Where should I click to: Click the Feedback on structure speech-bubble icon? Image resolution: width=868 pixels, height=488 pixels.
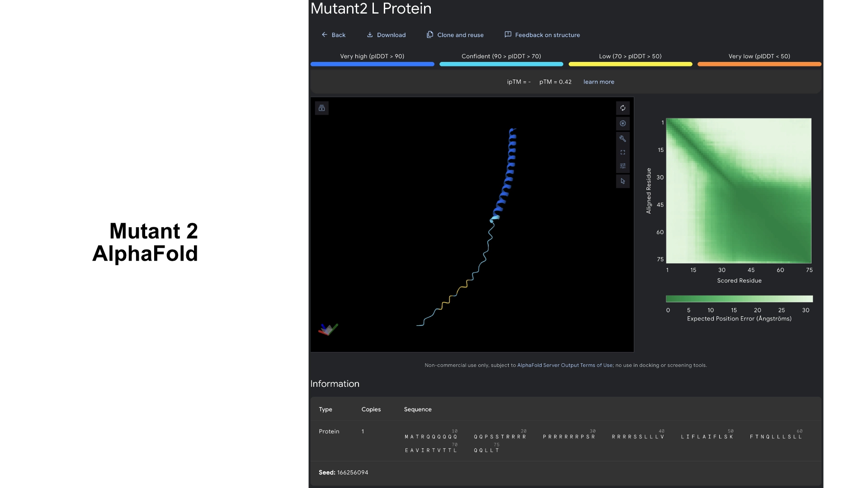click(x=508, y=35)
